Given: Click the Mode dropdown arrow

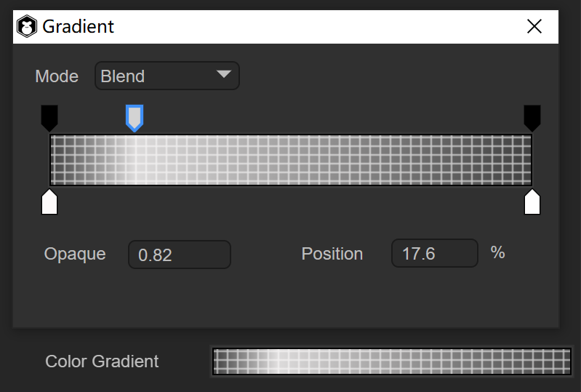Looking at the screenshot, I should [223, 74].
